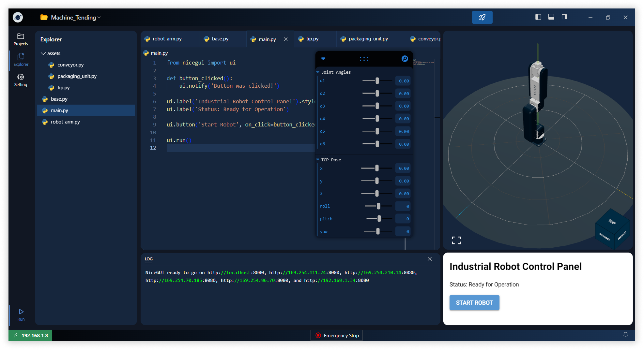This screenshot has width=644, height=350.
Task: Click the rocket launch icon in the top bar
Action: tap(482, 17)
